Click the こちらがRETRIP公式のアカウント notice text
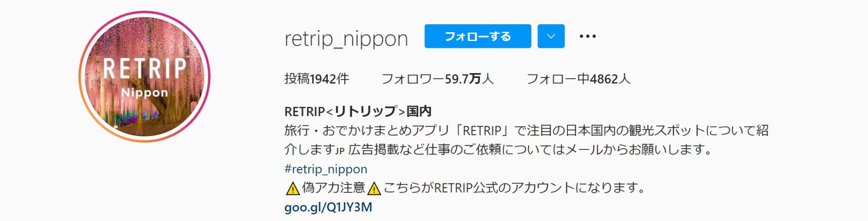 point(514,188)
